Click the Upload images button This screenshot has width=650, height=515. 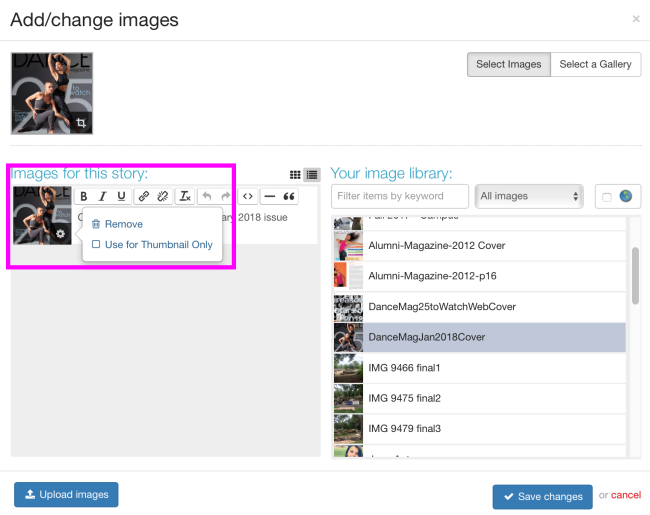point(66,494)
